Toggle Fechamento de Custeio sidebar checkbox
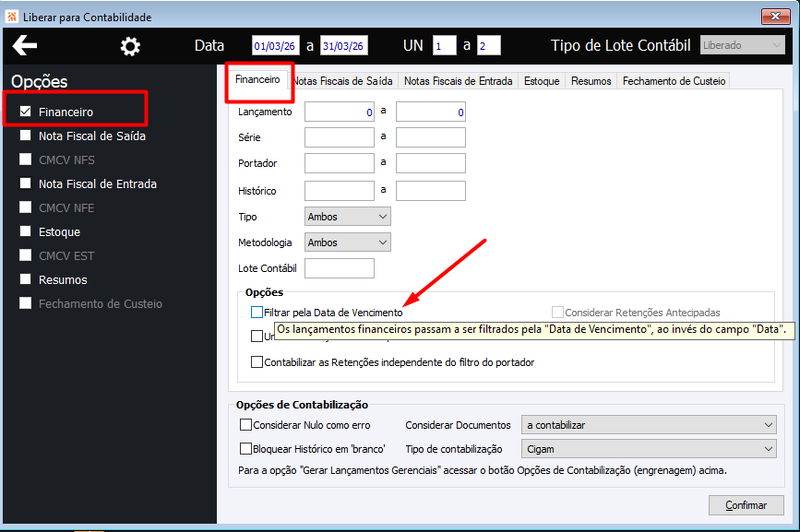800x532 pixels. [x=26, y=303]
